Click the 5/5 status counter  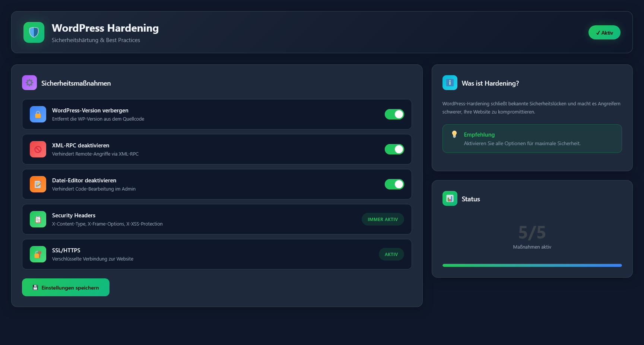(x=532, y=233)
